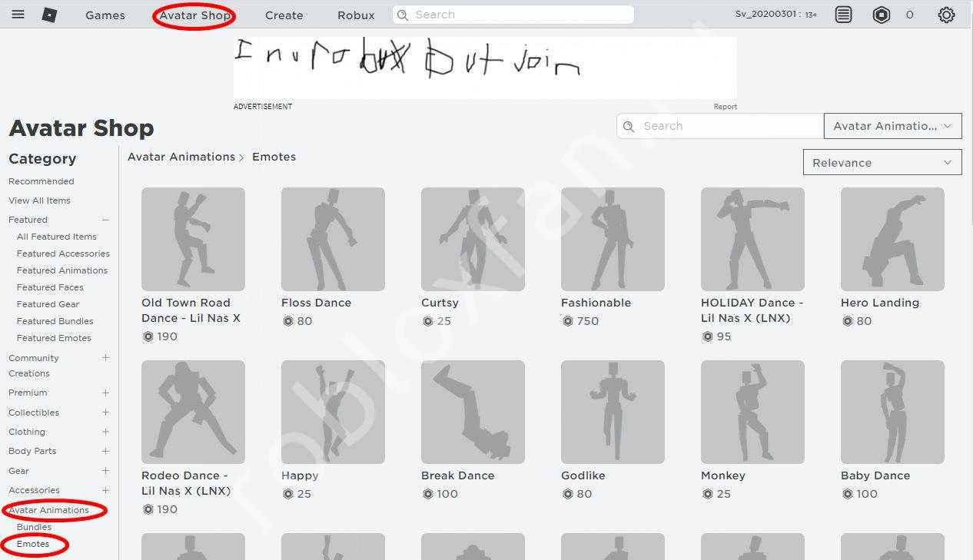Screen dimensions: 973x560
Task: Open the Break Dance emote thumbnail
Action: tap(473, 412)
